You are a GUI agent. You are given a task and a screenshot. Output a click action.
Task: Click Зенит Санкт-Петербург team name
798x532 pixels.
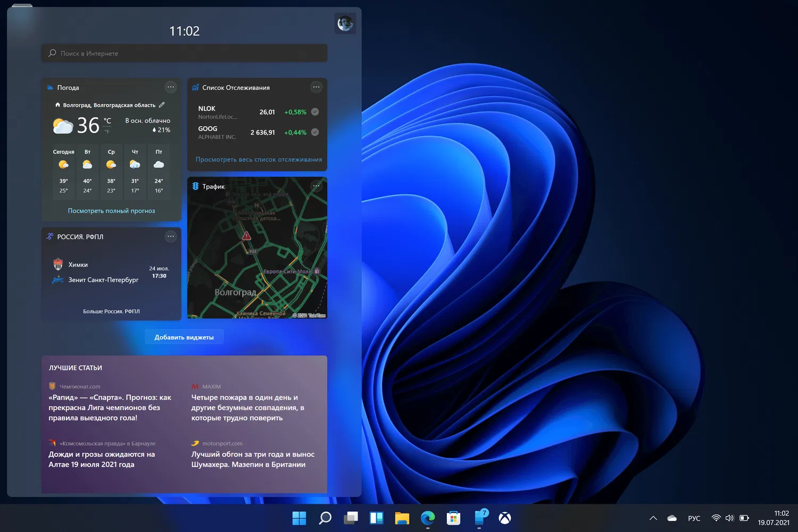(x=103, y=280)
